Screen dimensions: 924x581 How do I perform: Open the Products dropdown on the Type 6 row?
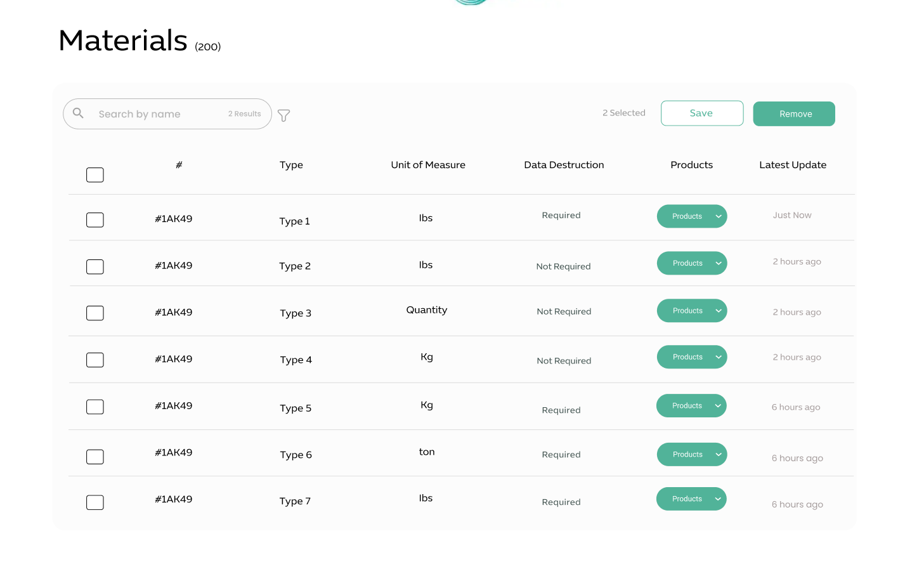[719, 454]
